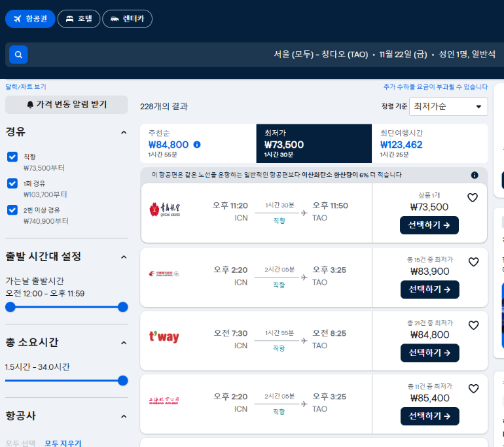Click 228개의 결과 text

(164, 107)
